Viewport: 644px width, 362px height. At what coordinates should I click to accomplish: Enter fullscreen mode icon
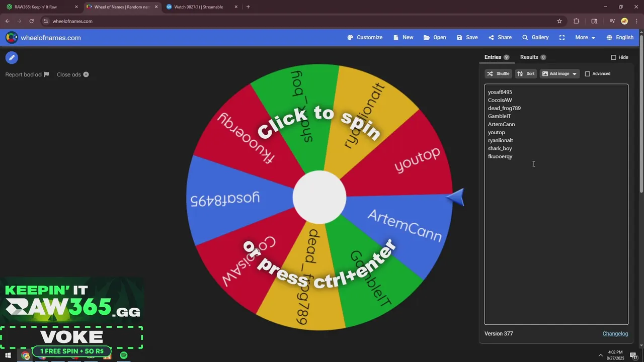click(x=562, y=38)
